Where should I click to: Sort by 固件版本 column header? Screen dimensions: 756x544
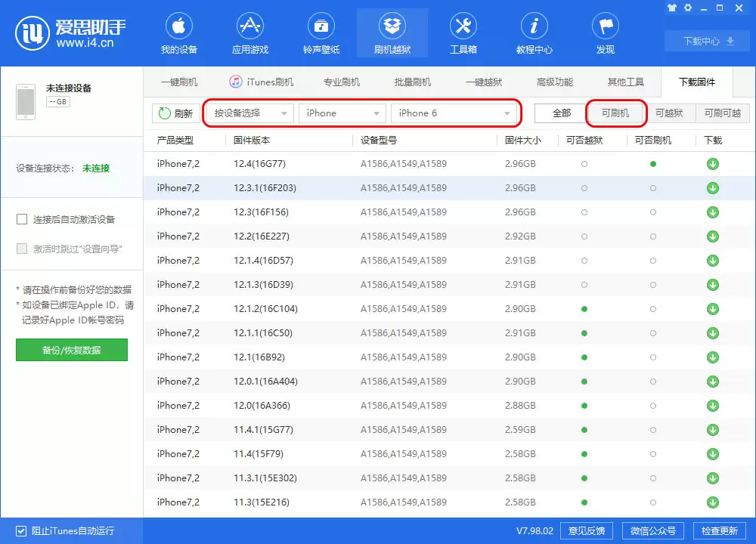pyautogui.click(x=252, y=141)
